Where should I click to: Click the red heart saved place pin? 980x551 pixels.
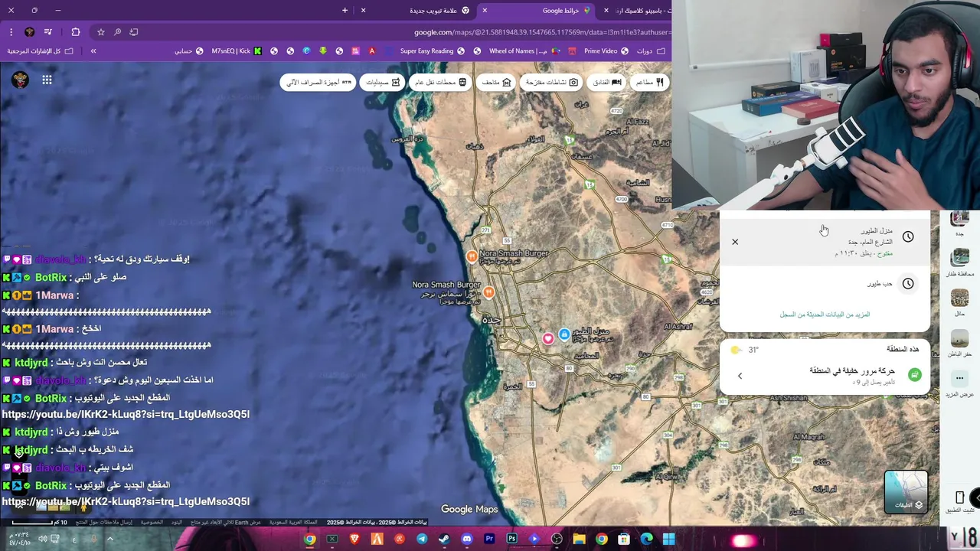click(x=548, y=338)
